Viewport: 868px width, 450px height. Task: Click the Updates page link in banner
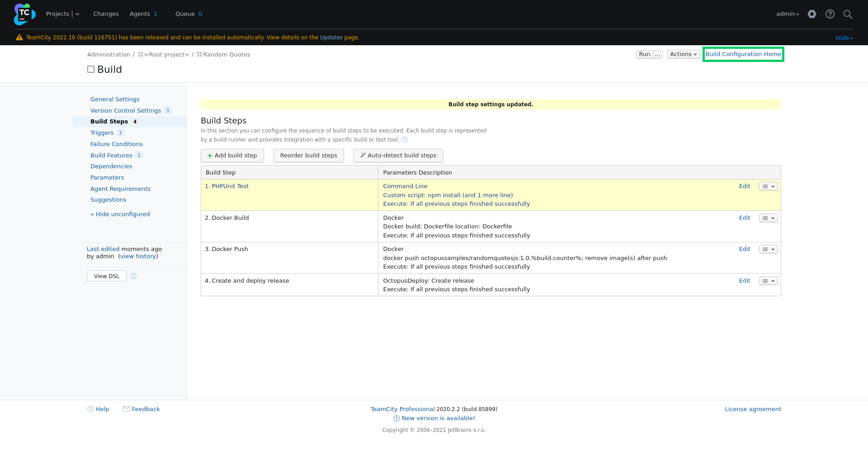pos(331,38)
